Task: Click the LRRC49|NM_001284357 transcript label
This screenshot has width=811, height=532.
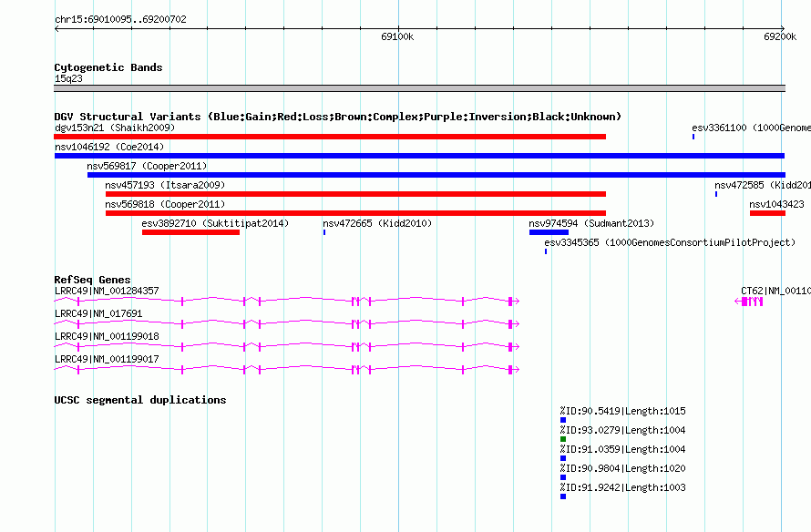Action: coord(107,291)
